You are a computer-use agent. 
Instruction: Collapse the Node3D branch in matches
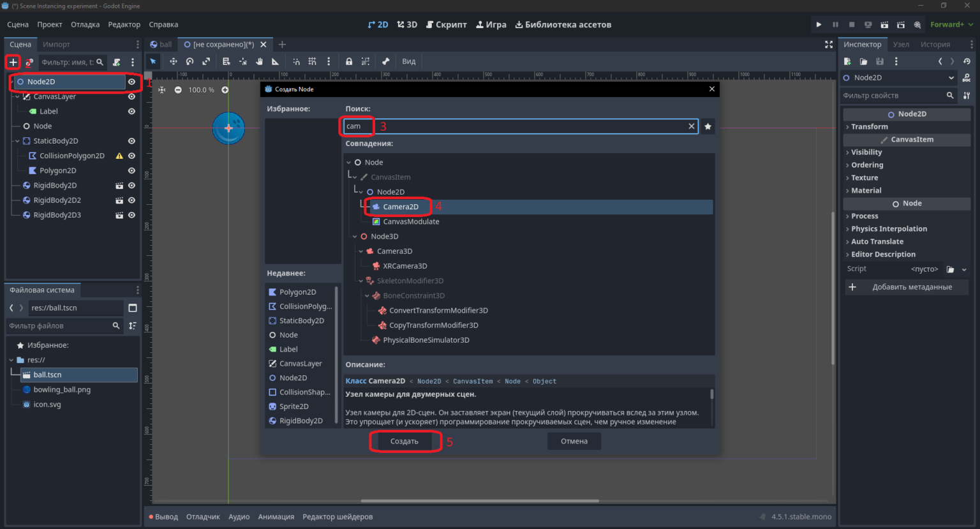[355, 236]
